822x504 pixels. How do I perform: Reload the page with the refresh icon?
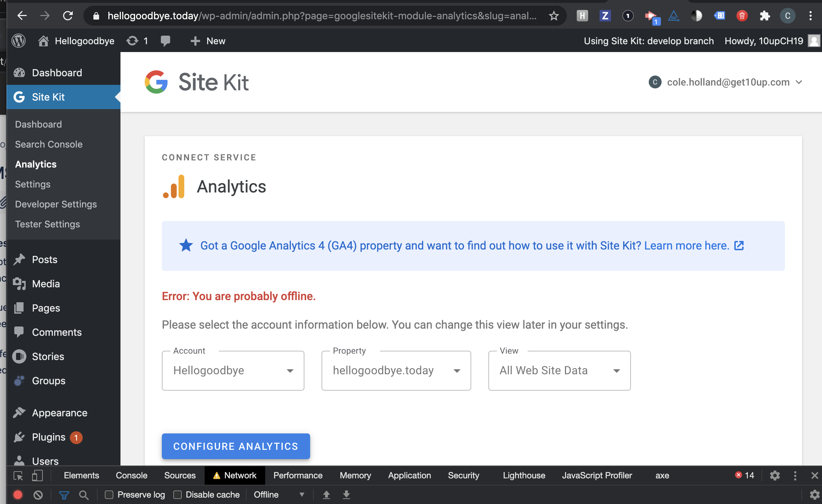pos(68,16)
